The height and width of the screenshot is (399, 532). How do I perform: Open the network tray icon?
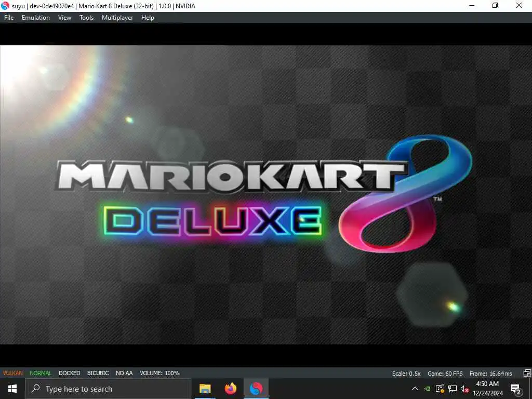(x=453, y=389)
